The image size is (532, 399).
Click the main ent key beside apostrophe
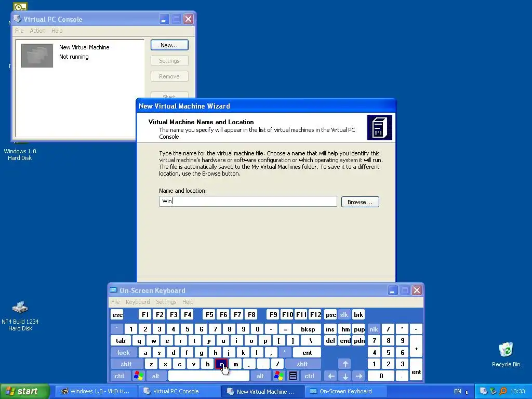pyautogui.click(x=307, y=353)
